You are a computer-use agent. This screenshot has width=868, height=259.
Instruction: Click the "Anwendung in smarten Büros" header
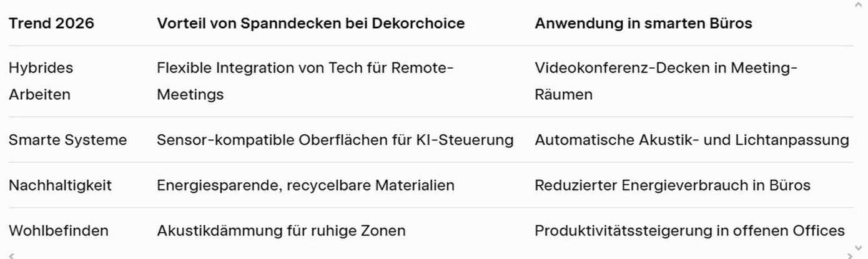[643, 24]
